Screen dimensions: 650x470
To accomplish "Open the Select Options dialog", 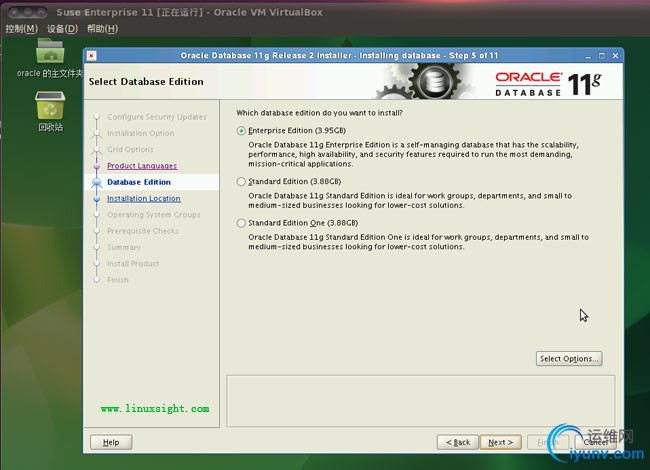I will pos(569,359).
